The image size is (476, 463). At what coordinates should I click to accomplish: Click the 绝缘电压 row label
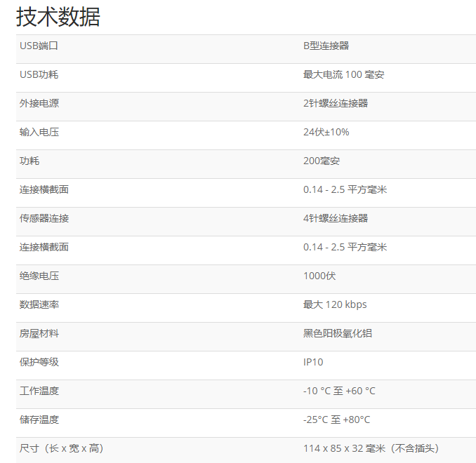[x=39, y=276]
